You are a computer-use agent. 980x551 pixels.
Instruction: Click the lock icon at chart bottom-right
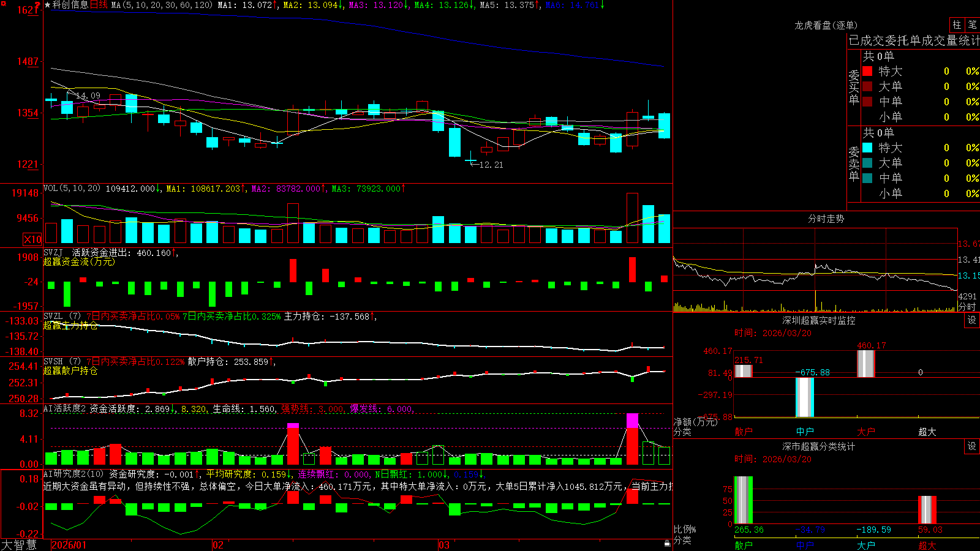coord(668,543)
